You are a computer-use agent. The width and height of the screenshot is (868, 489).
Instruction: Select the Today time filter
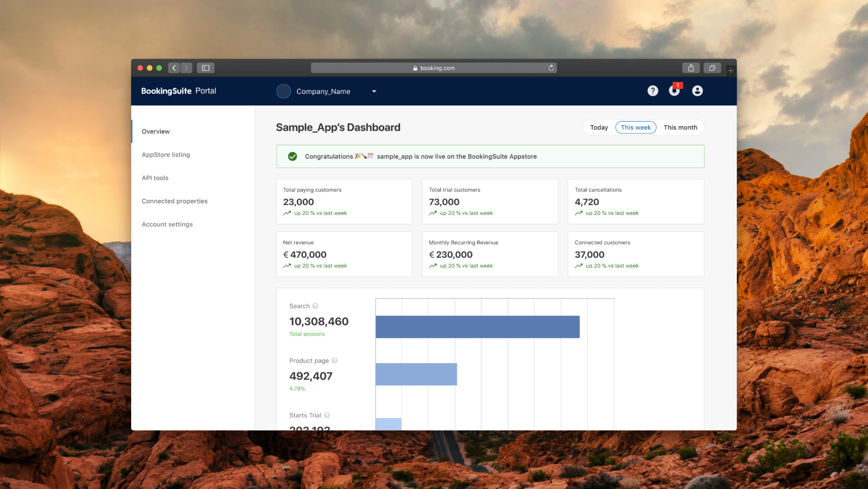coord(599,128)
